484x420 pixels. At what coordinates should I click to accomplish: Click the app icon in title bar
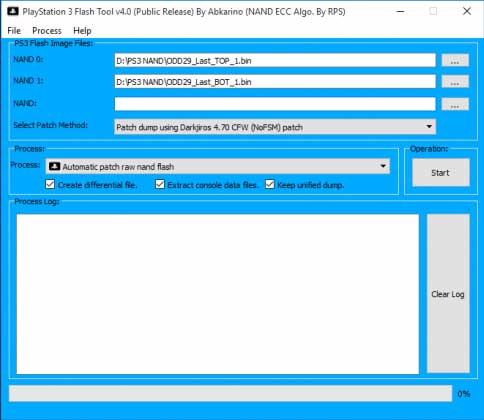click(13, 11)
